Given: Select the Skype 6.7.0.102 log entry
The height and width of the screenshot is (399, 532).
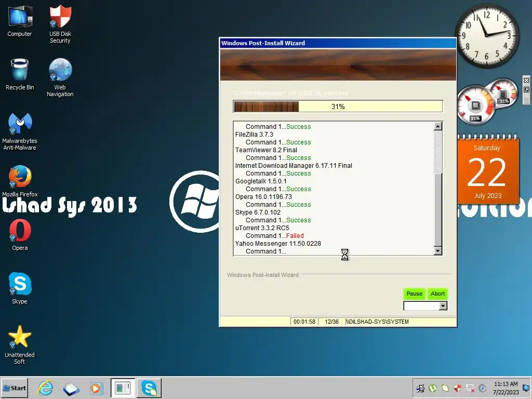Looking at the screenshot, I should 258,212.
